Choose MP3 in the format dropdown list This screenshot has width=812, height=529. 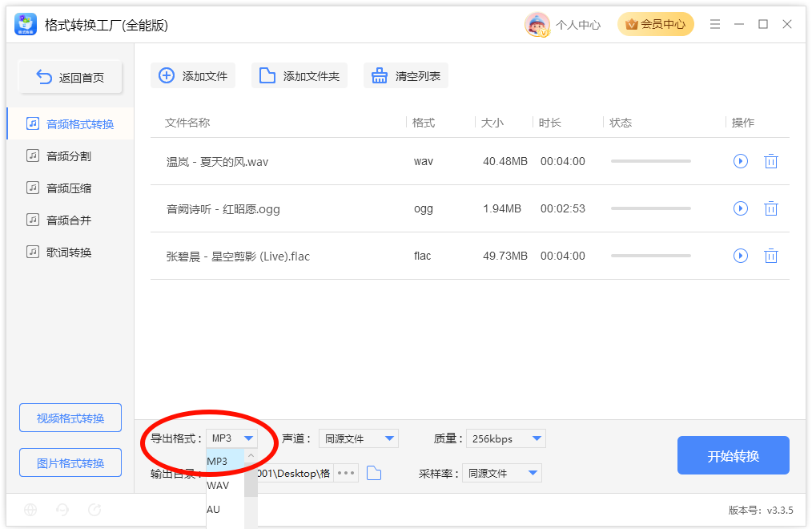(x=225, y=461)
